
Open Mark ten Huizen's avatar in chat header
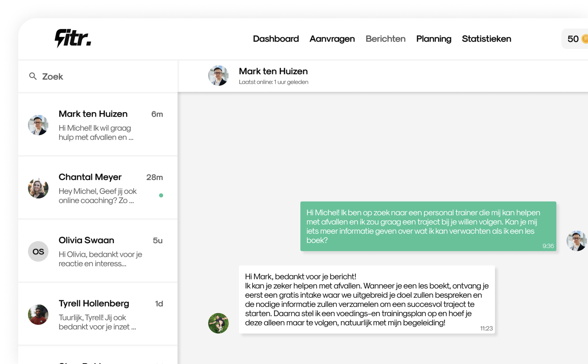[x=218, y=76]
